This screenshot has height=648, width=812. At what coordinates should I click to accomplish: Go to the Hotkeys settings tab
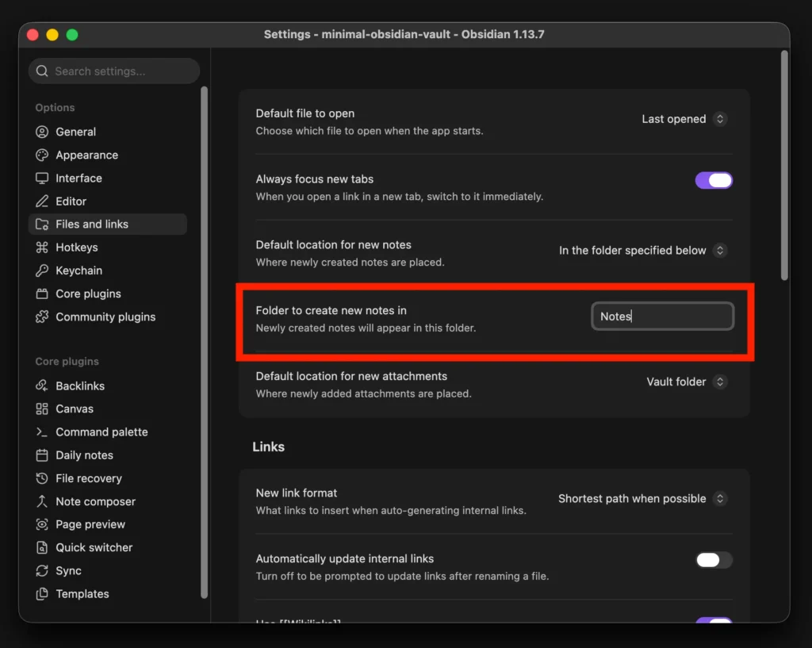coord(108,247)
